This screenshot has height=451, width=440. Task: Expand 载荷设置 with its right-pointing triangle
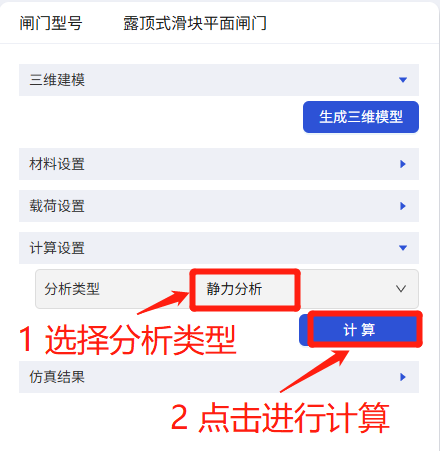[403, 206]
